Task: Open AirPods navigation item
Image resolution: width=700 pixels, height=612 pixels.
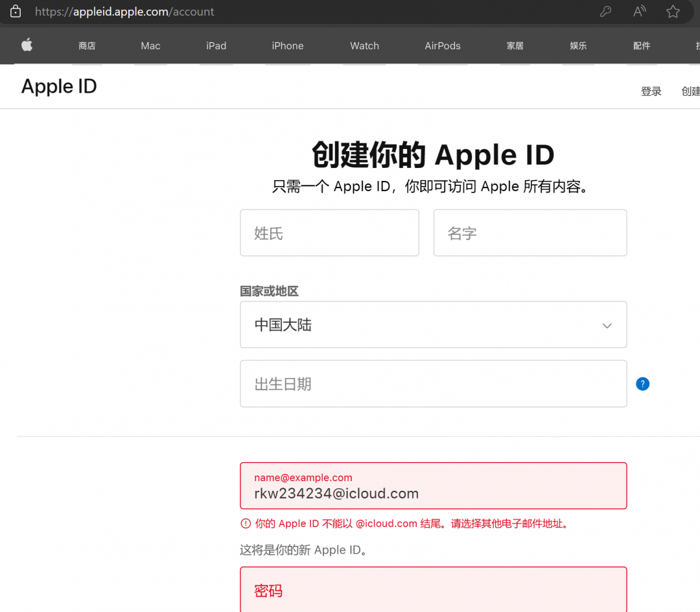Action: point(443,45)
